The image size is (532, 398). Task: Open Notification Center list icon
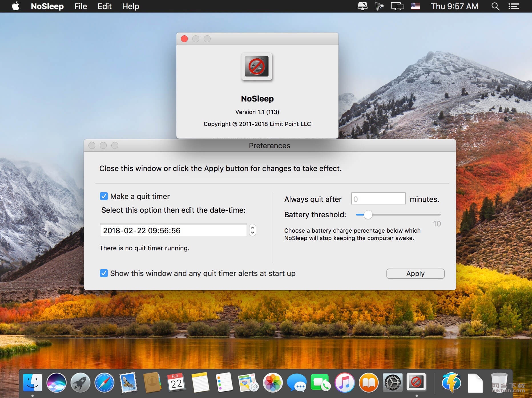click(x=513, y=6)
